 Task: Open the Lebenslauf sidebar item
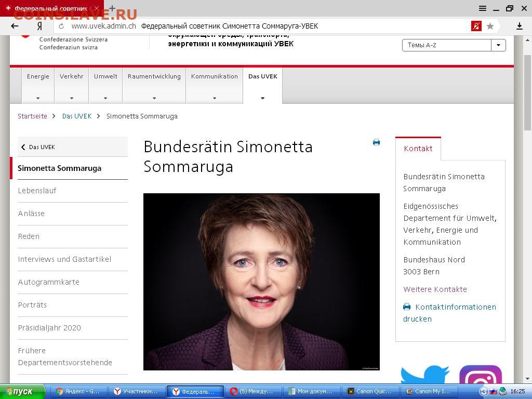pos(73,191)
